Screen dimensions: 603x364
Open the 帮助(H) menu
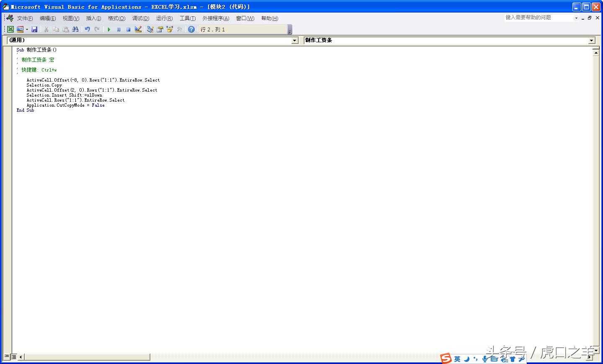(270, 18)
